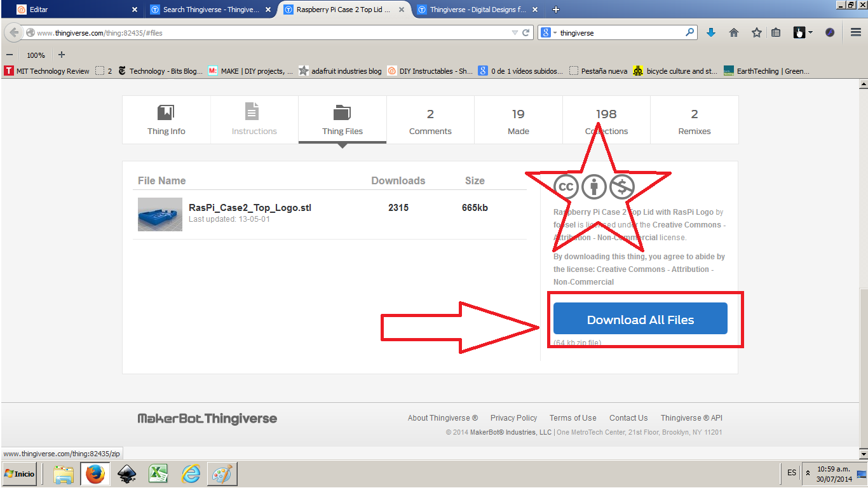Viewport: 868px width, 488px height.
Task: Open the Privacy Policy footer link
Action: pyautogui.click(x=513, y=418)
